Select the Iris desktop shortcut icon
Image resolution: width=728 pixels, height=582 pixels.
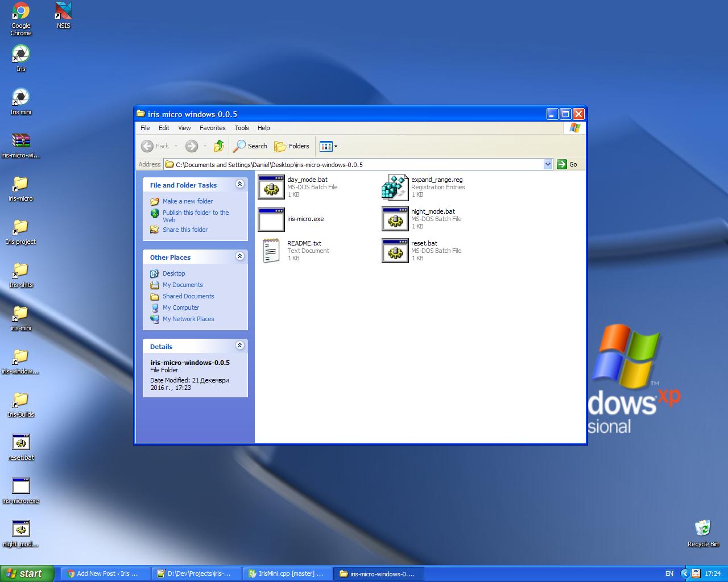coord(21,59)
